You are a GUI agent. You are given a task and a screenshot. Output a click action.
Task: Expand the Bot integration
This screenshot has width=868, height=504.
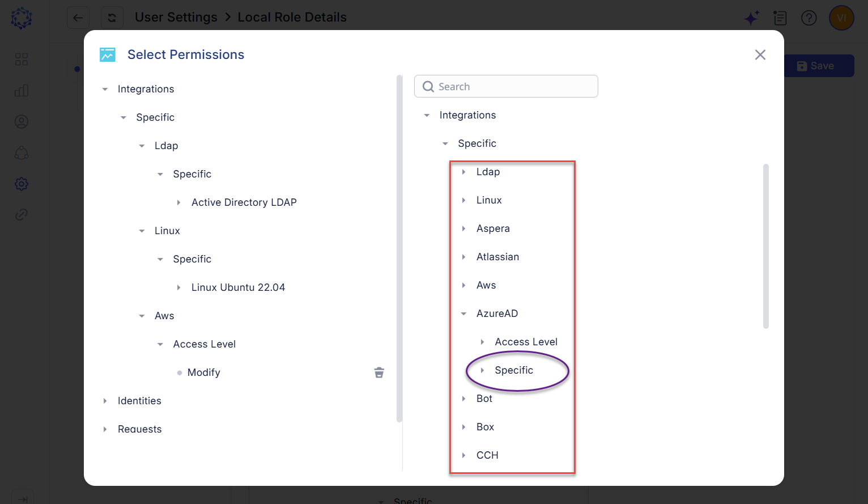pyautogui.click(x=463, y=399)
